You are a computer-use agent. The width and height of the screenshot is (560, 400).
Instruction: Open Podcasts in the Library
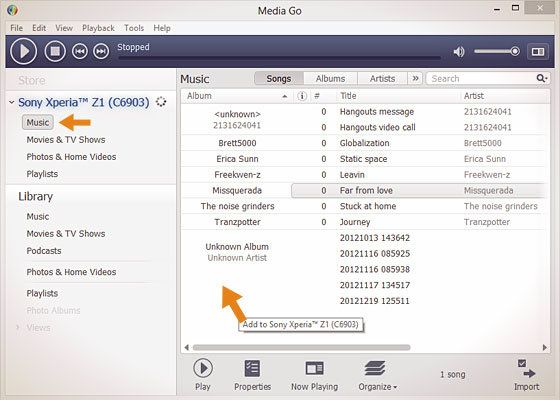point(44,251)
